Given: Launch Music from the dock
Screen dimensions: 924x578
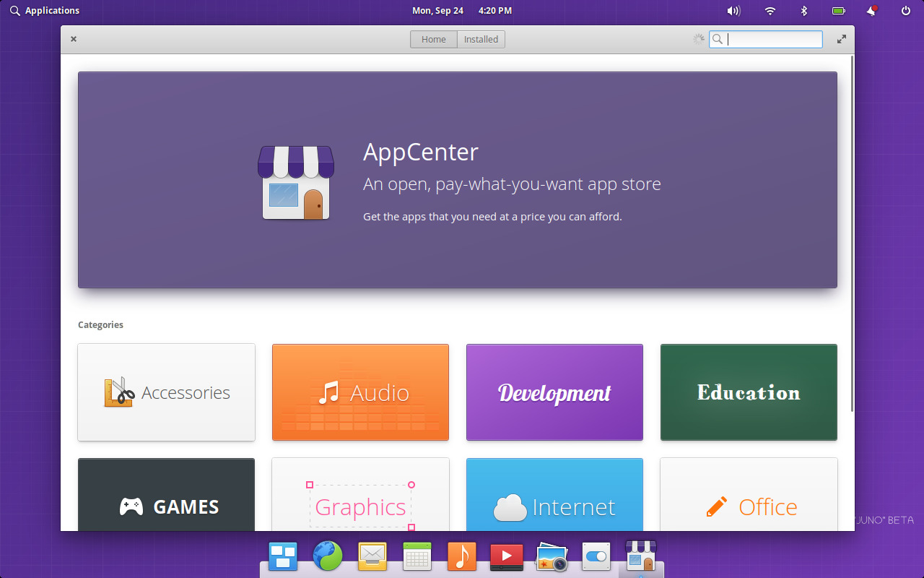Looking at the screenshot, I should [x=462, y=556].
